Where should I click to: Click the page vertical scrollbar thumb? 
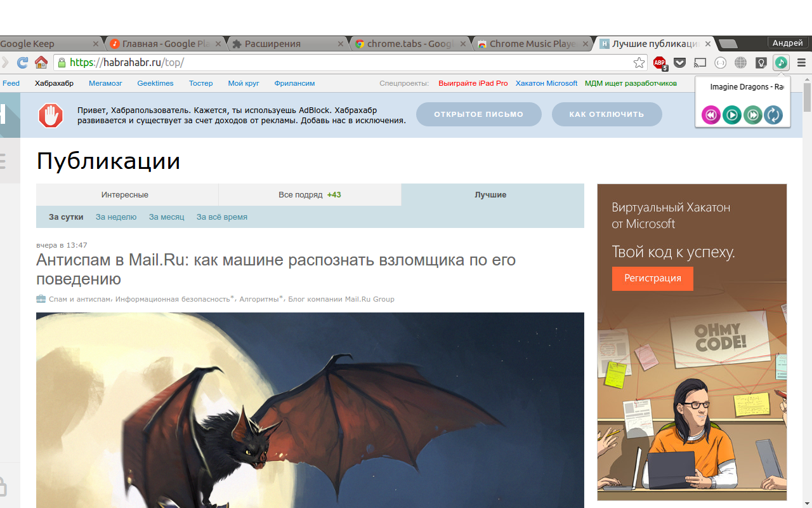pyautogui.click(x=807, y=98)
